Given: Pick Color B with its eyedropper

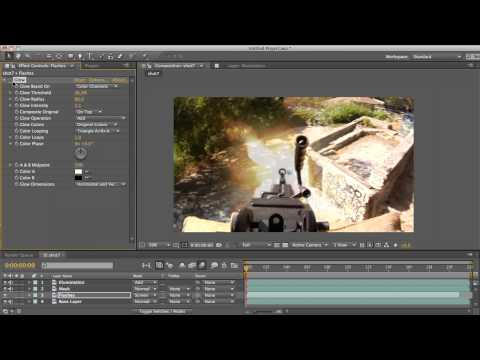Looking at the screenshot, I should pos(87,178).
